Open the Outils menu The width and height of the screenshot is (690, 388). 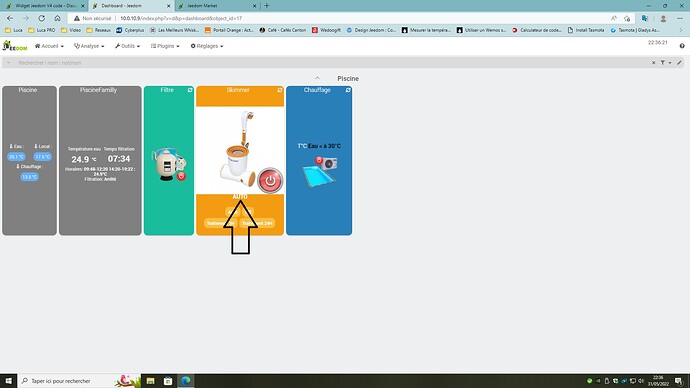[x=127, y=46]
